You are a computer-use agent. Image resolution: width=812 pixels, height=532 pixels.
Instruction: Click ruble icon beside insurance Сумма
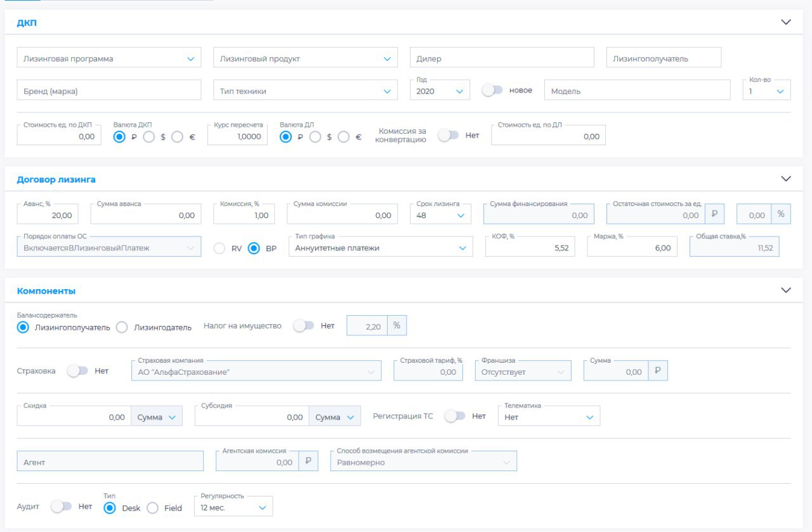(x=658, y=371)
